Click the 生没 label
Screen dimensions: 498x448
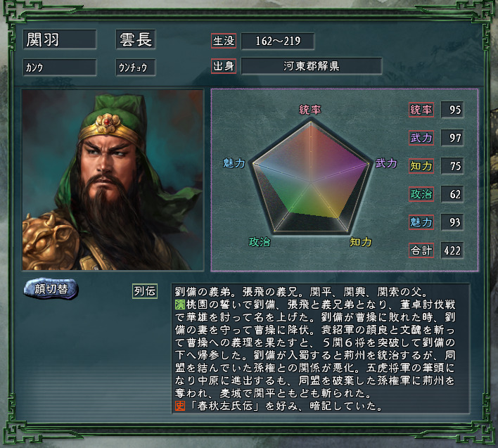pos(223,41)
